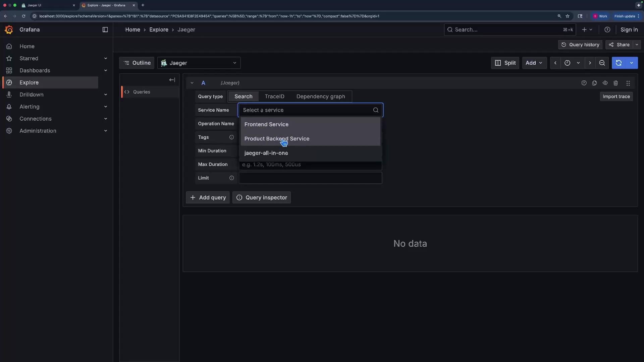Select the Dependency graph query type
644x362 pixels.
click(321, 97)
